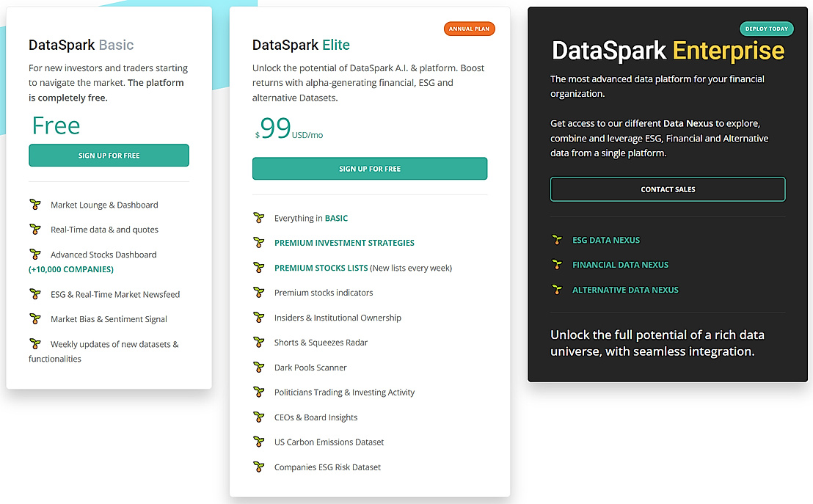Click the ANNUAL PLAN badge on the Elite card
This screenshot has width=813, height=504.
[469, 28]
